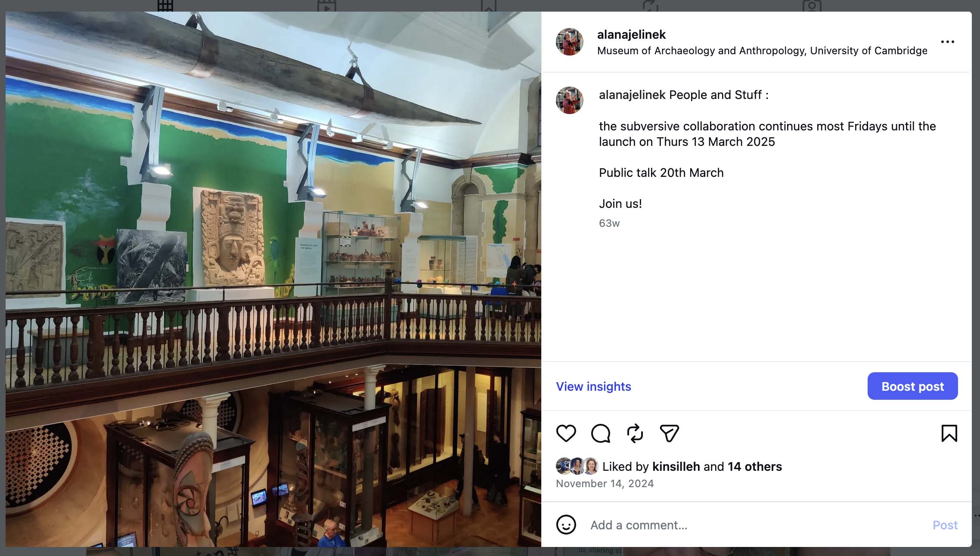Open View insights link
The width and height of the screenshot is (980, 556).
(593, 386)
